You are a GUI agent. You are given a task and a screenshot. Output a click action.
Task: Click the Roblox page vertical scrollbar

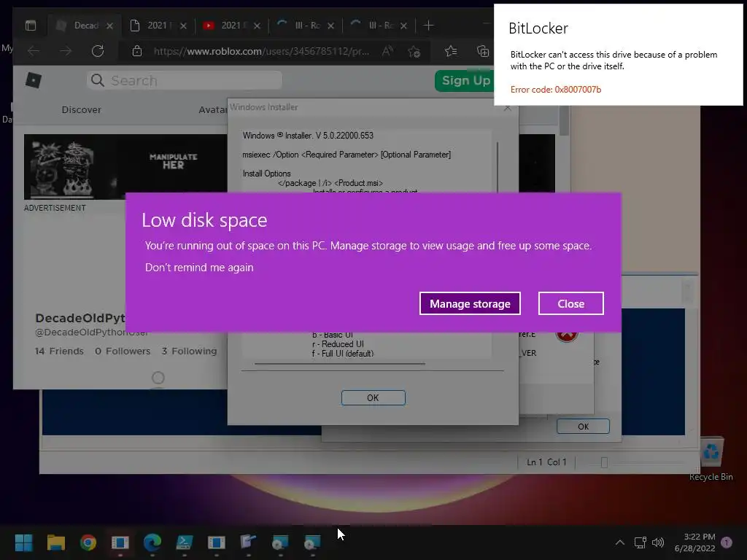pyautogui.click(x=565, y=120)
